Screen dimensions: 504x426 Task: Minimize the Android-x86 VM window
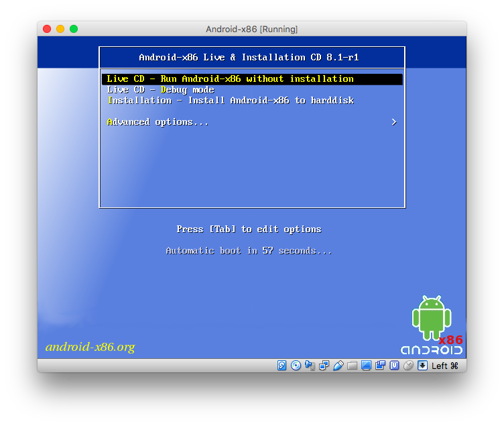point(60,29)
